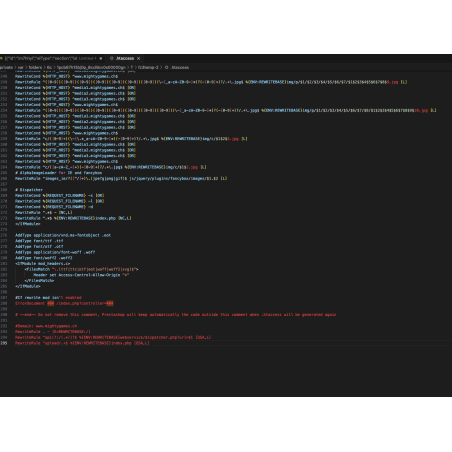Click the '#Domain: www.mightygames.ch' comment line
Viewport: 452px width, 452px height.
click(46, 326)
